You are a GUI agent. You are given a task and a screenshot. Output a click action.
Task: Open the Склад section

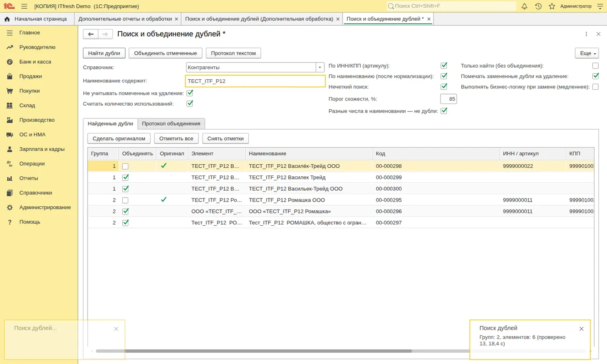[x=27, y=105]
